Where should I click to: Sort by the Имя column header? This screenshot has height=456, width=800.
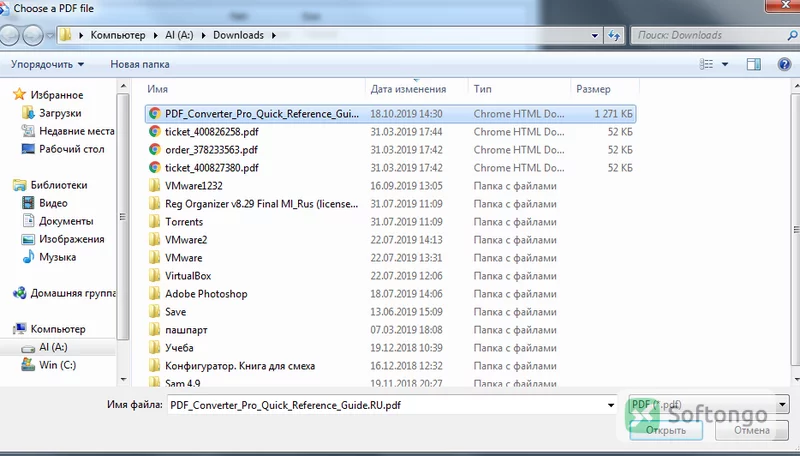[x=158, y=89]
